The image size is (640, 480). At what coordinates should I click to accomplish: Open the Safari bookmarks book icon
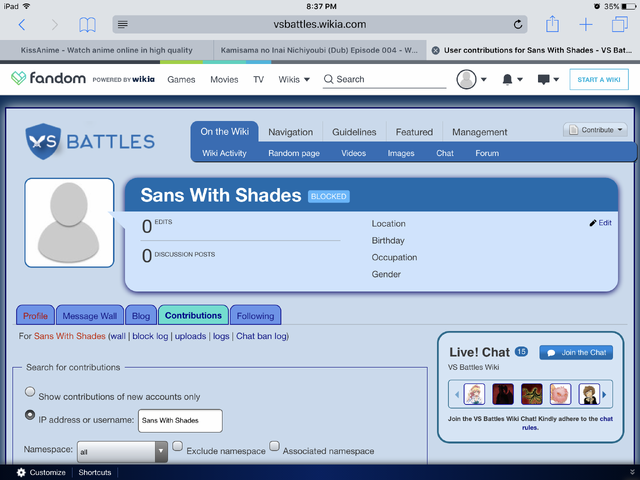pos(87,25)
